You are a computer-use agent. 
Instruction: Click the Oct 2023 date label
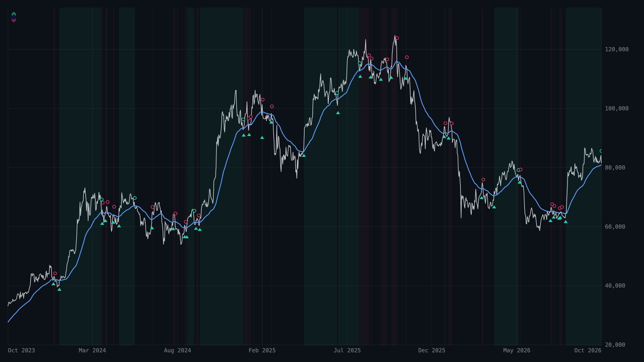pos(21,350)
